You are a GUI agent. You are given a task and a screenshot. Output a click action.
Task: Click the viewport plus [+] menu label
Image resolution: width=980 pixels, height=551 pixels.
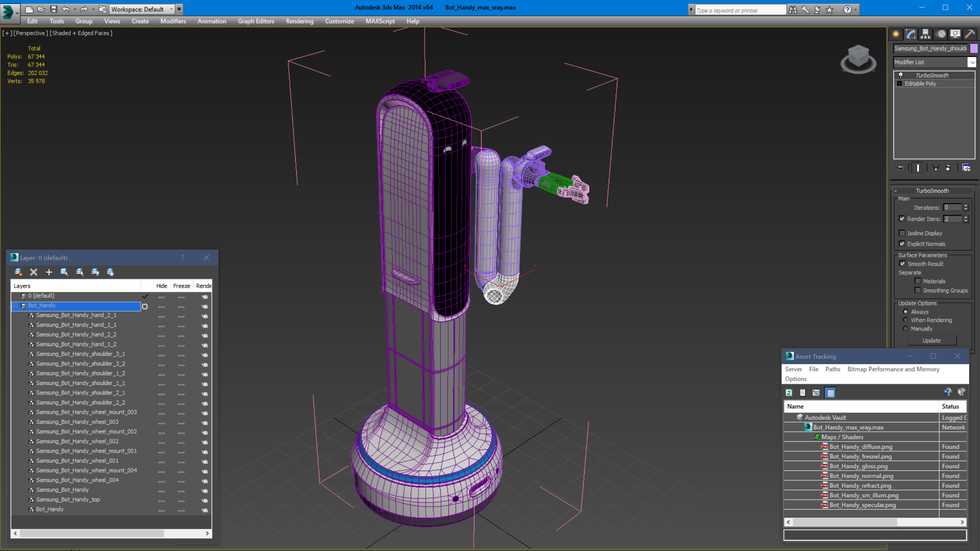(7, 33)
